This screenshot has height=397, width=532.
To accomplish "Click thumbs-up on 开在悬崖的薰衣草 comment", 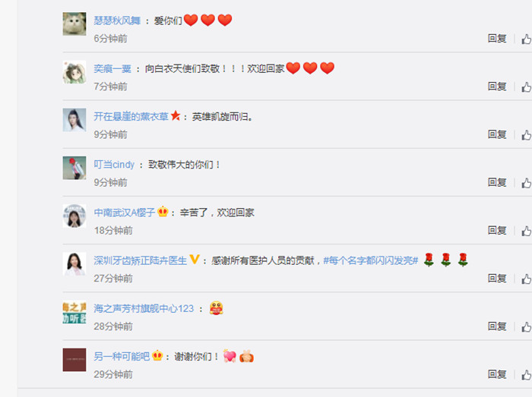I will 527,135.
